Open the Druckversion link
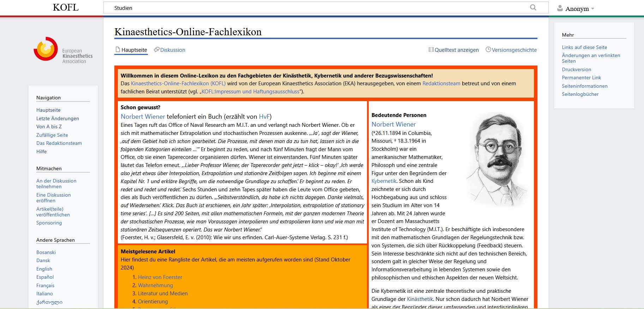 point(577,69)
